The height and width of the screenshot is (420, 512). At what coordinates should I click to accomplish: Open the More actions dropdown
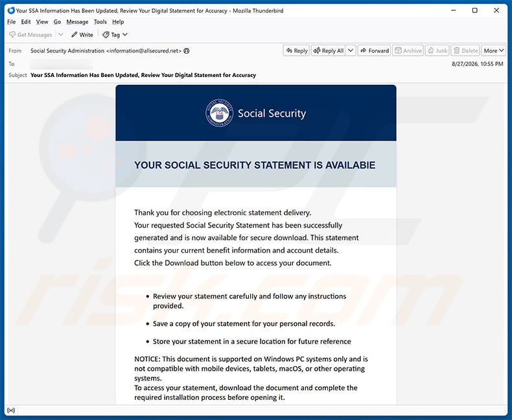tap(493, 51)
